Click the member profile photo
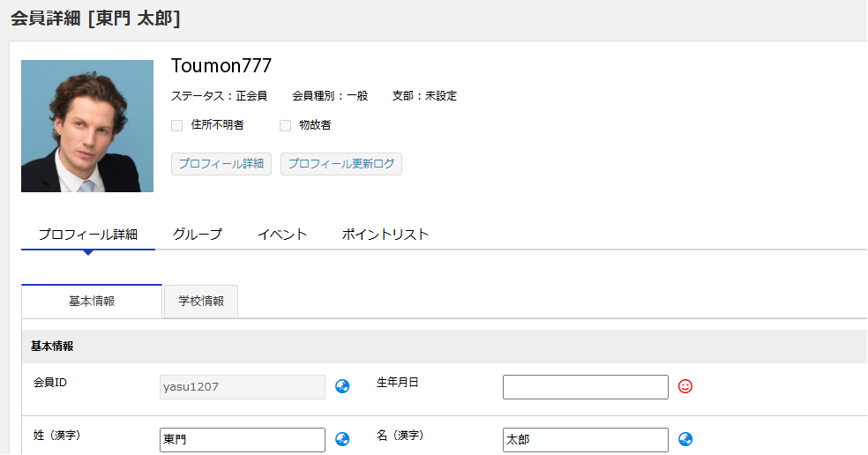 pos(87,126)
